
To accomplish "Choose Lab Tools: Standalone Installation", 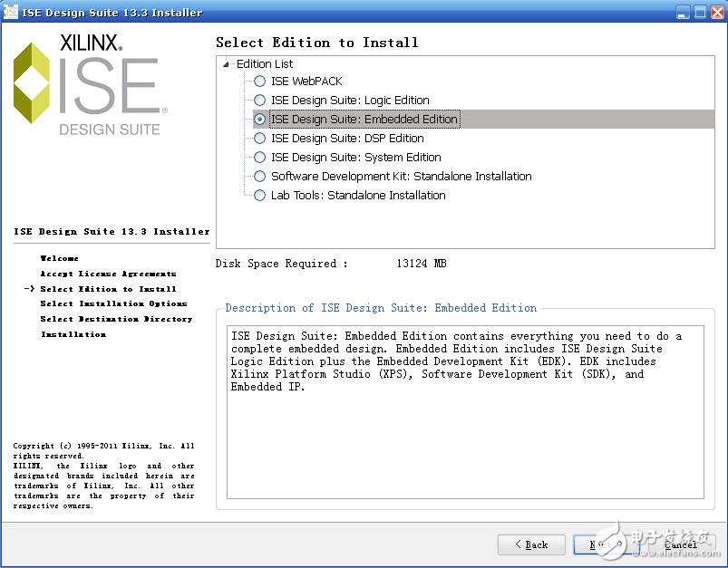I will click(x=260, y=196).
